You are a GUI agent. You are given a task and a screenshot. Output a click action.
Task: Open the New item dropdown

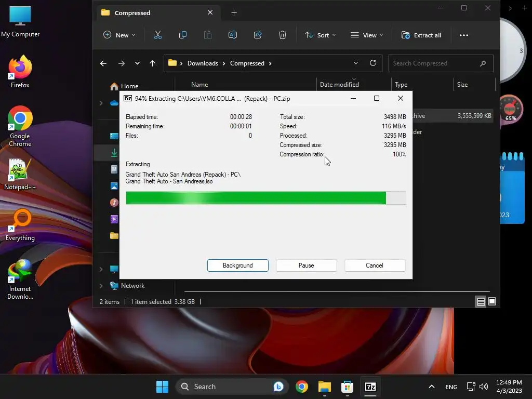coord(119,35)
